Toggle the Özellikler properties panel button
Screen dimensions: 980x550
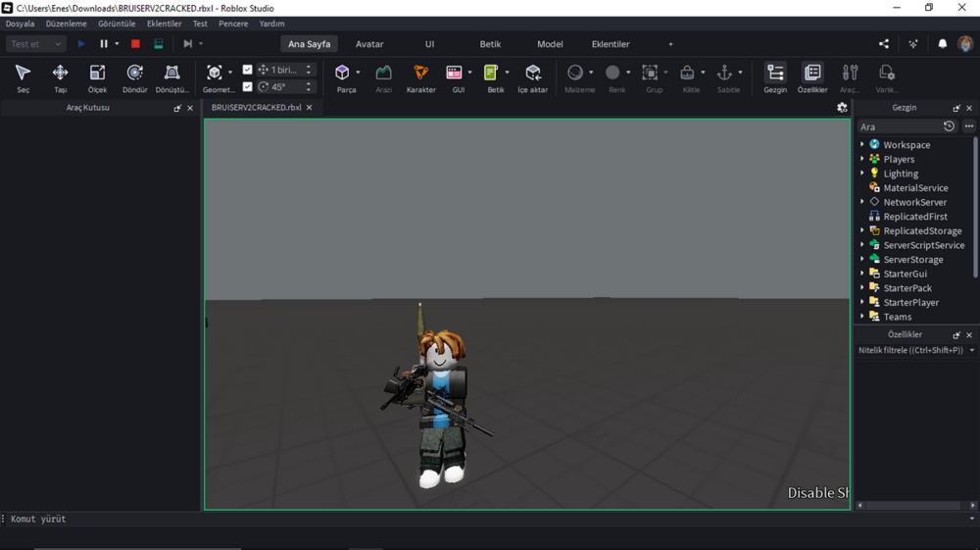tap(812, 78)
